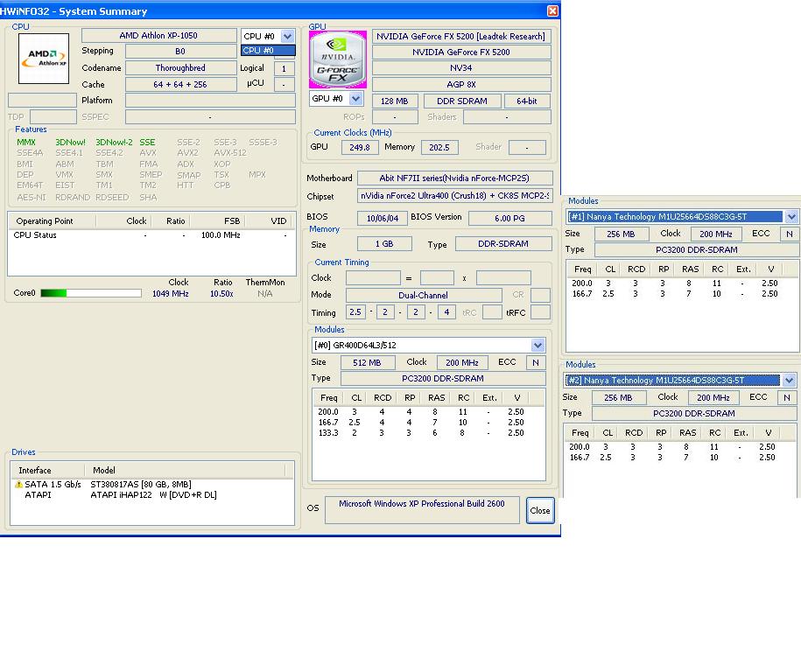Select the ST380817AS drive row
The height and width of the screenshot is (672, 801).
pos(151,484)
